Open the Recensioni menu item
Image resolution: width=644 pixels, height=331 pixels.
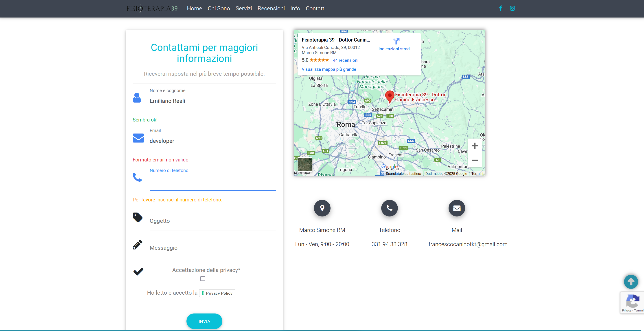271,9
